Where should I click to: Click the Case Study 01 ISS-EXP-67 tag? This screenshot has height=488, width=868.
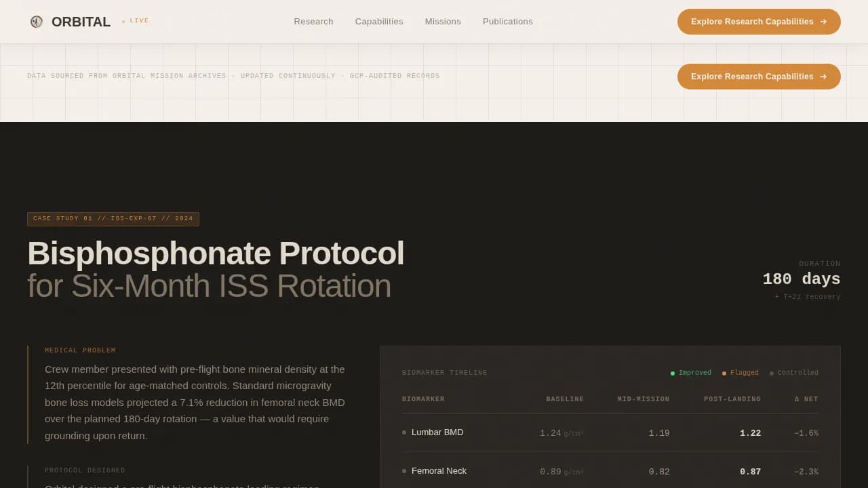pos(113,219)
